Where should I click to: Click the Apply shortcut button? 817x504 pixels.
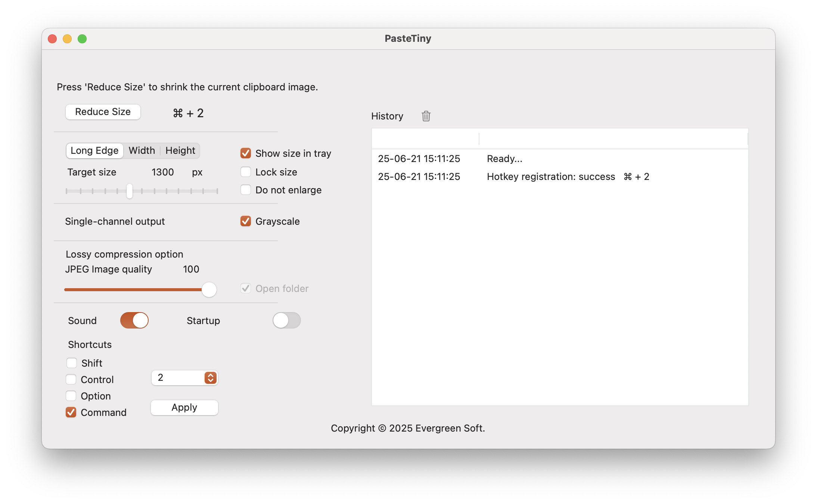[184, 407]
